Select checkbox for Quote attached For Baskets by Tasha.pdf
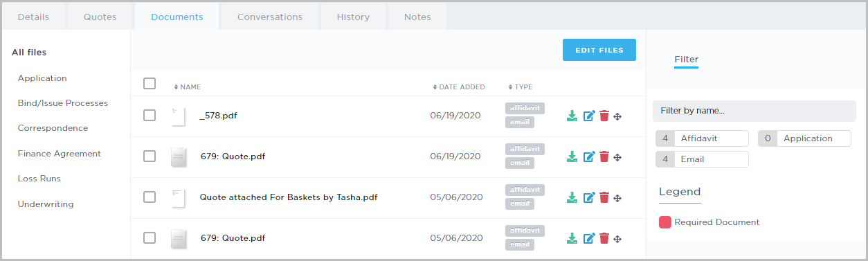 pyautogui.click(x=150, y=197)
